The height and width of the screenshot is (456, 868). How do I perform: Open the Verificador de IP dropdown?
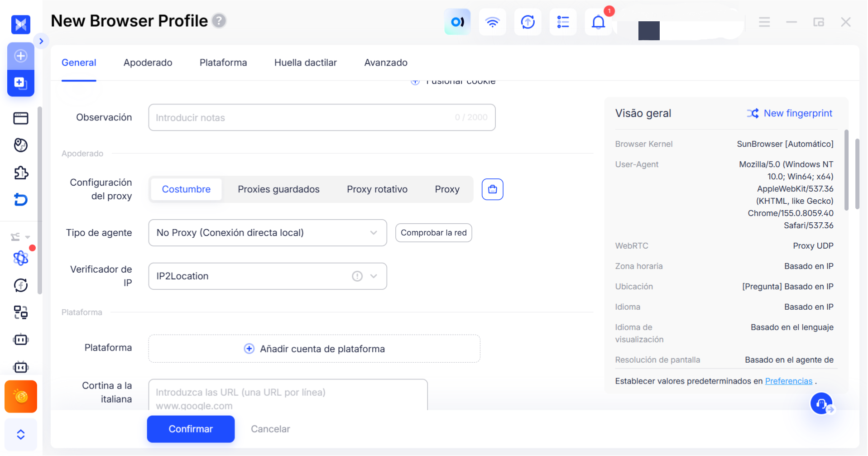coord(268,276)
